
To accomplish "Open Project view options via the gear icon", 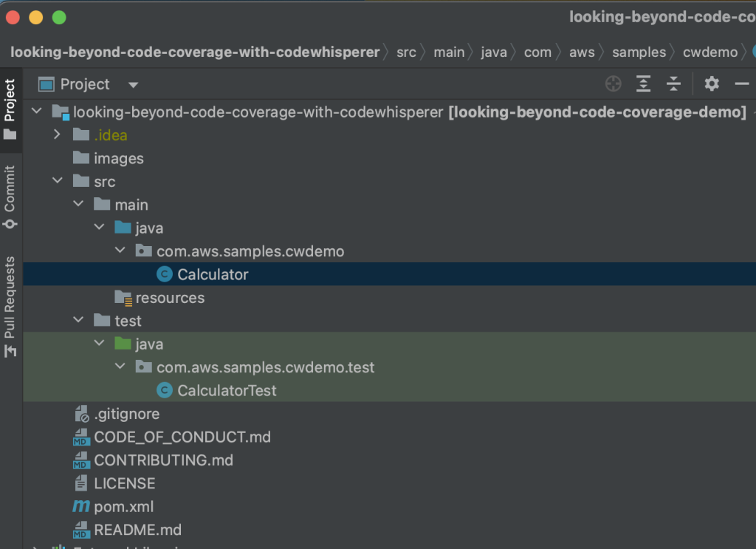I will click(711, 83).
